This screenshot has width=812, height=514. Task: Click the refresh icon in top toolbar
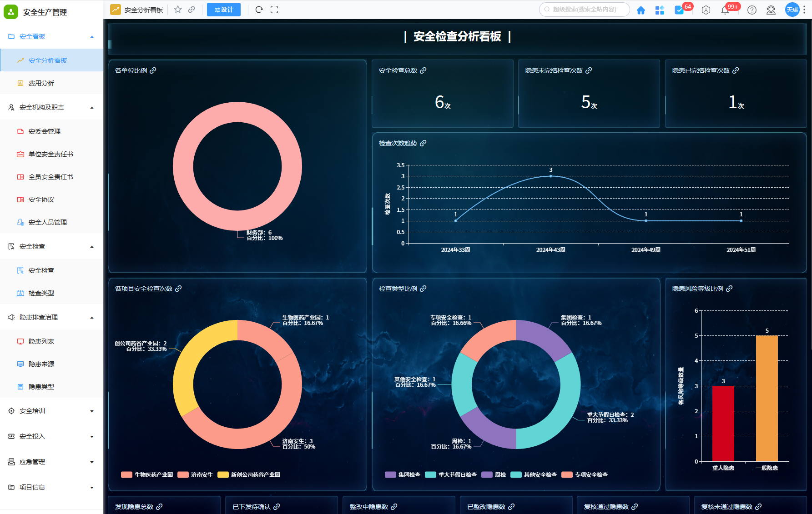(259, 10)
